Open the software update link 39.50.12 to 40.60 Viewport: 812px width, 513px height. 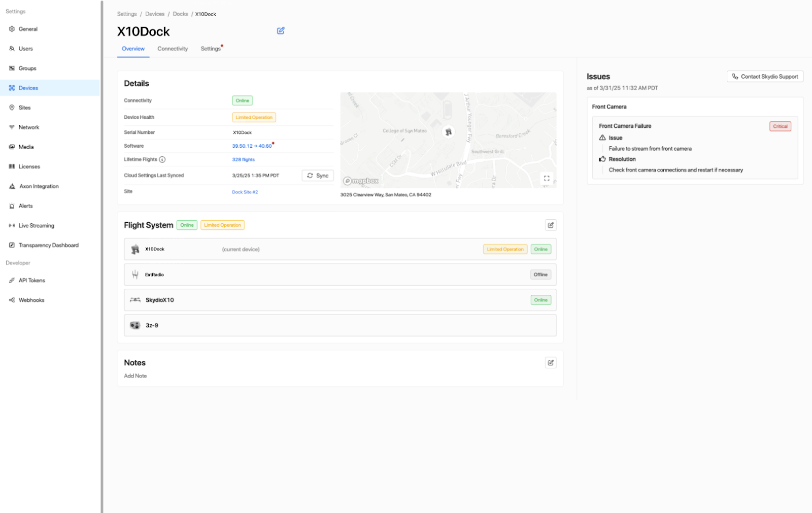(252, 146)
